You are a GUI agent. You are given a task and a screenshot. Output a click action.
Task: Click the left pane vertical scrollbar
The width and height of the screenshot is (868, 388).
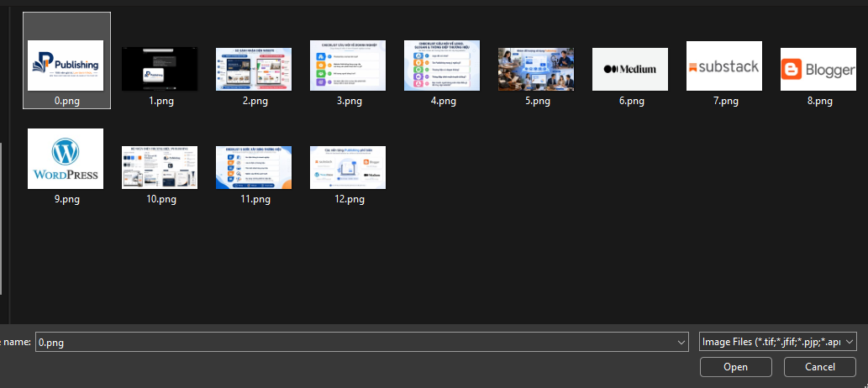click(1, 218)
